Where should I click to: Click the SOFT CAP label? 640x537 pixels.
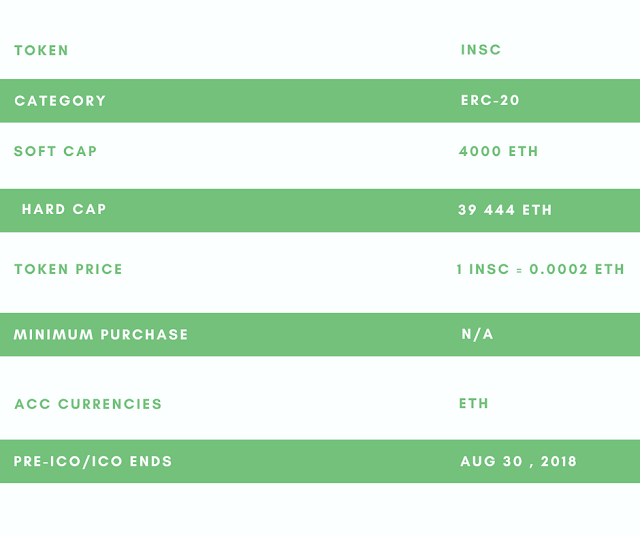click(x=56, y=151)
